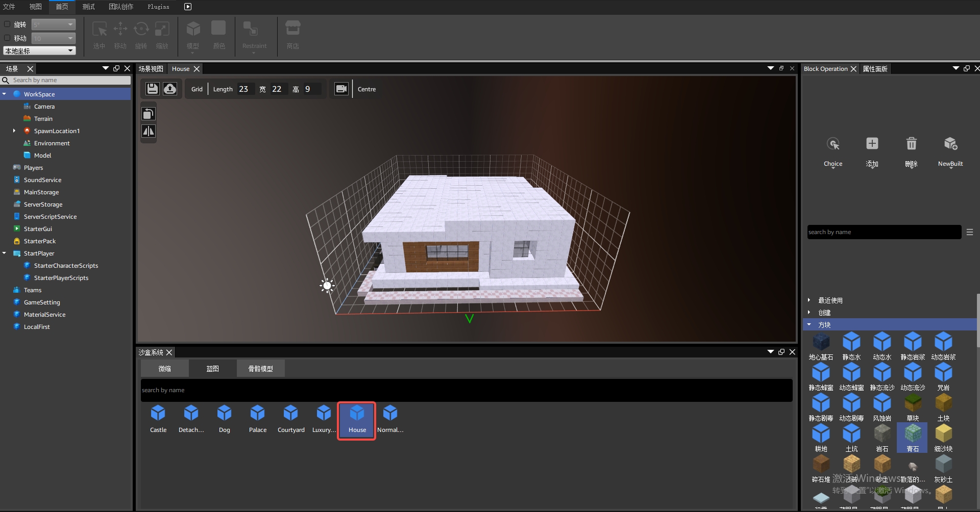
Task: Click the sandbox search by name field
Action: click(x=467, y=390)
